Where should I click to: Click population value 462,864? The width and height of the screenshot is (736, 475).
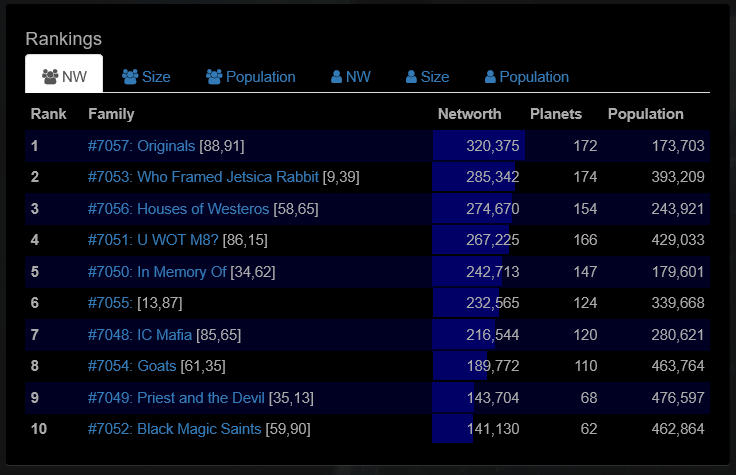678,429
